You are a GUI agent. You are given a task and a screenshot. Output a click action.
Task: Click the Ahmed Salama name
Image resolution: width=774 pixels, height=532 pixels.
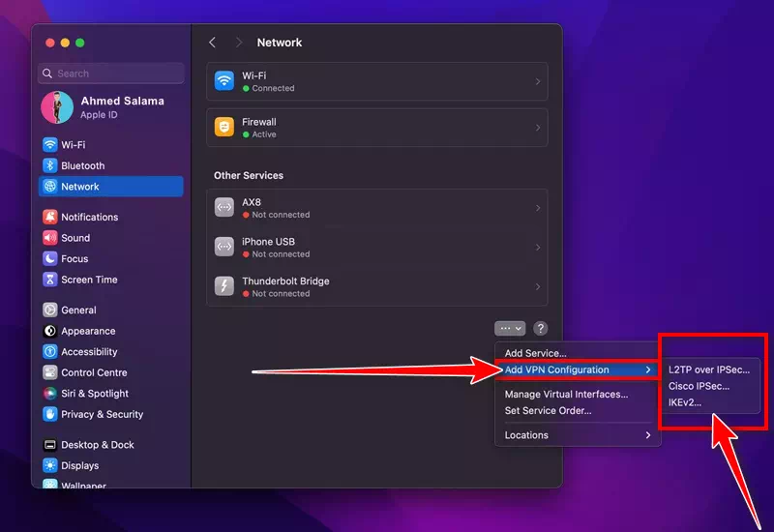point(123,102)
